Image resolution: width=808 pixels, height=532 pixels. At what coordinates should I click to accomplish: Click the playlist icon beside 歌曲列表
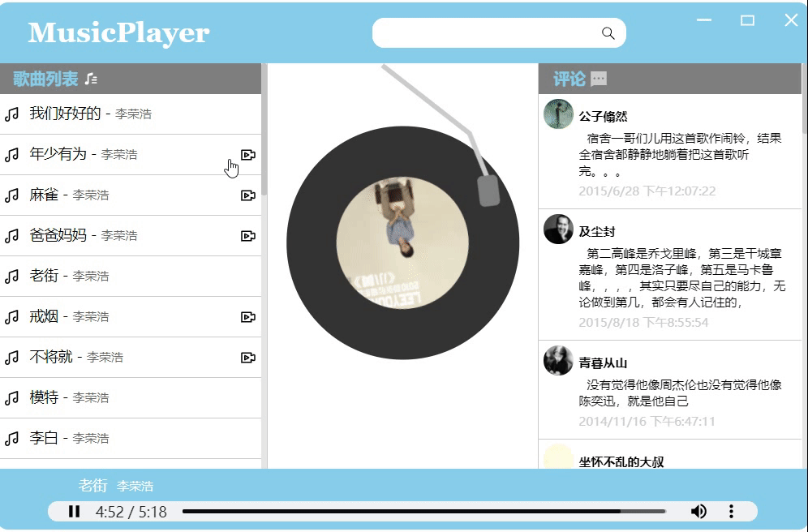[92, 78]
